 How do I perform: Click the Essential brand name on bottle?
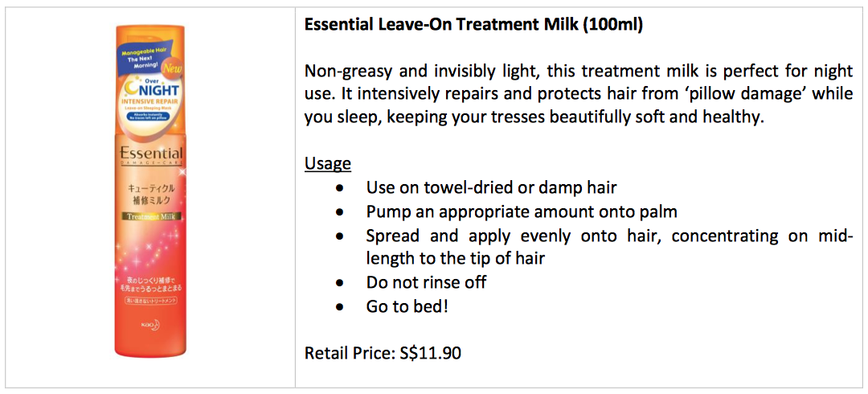(149, 153)
